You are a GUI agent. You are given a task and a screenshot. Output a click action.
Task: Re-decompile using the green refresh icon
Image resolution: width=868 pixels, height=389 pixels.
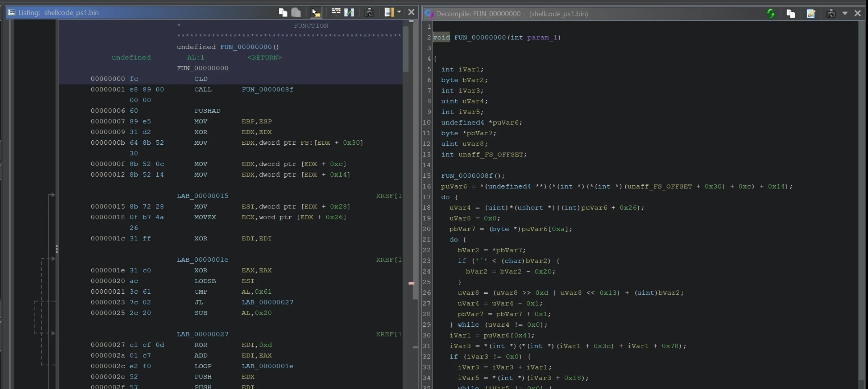771,13
